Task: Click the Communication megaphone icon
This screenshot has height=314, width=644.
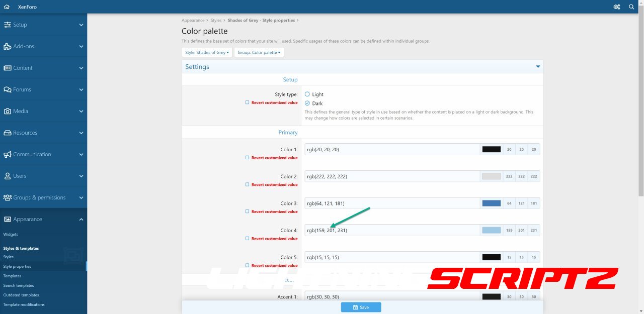Action: click(x=8, y=154)
